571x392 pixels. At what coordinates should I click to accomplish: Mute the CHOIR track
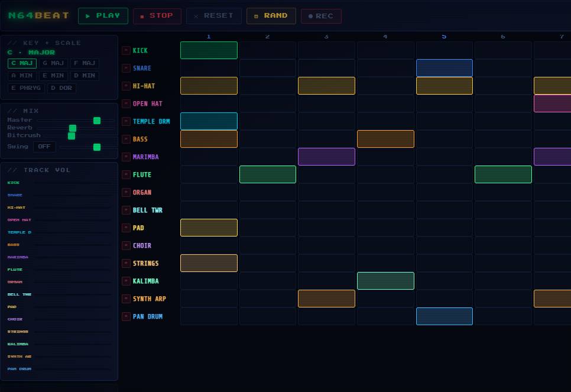pyautogui.click(x=126, y=245)
